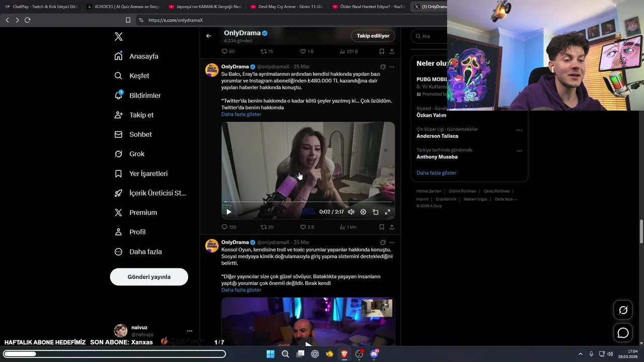This screenshot has width=644, height=362.
Task: Open the Konsol Oyun video thumbnail
Action: (x=308, y=322)
